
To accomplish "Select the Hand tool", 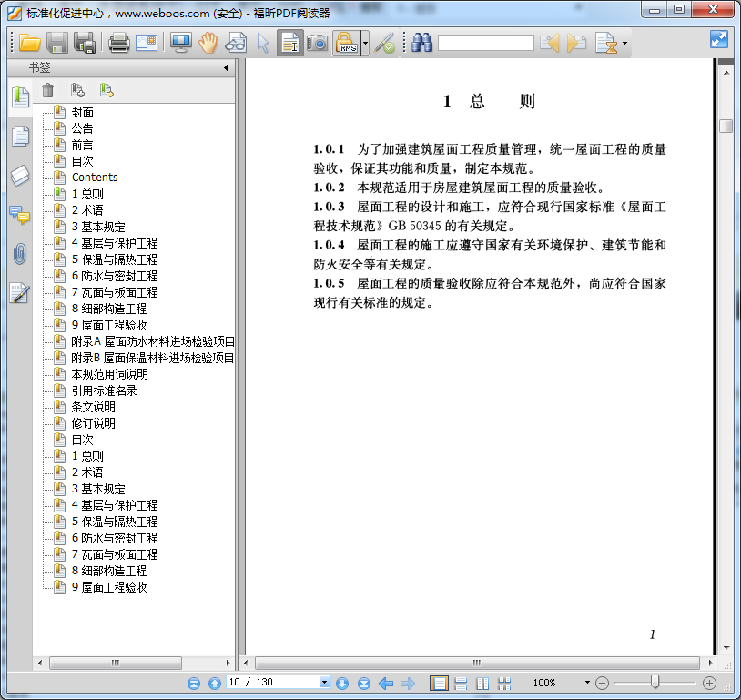I will (208, 43).
